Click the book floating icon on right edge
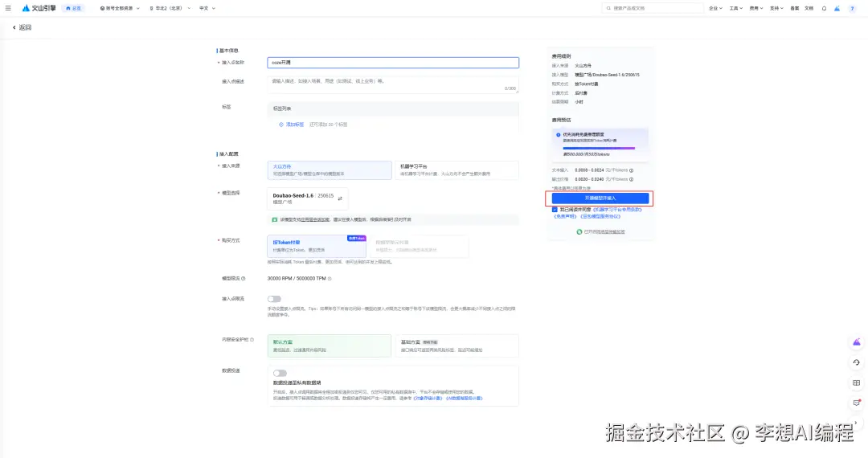 pyautogui.click(x=857, y=382)
